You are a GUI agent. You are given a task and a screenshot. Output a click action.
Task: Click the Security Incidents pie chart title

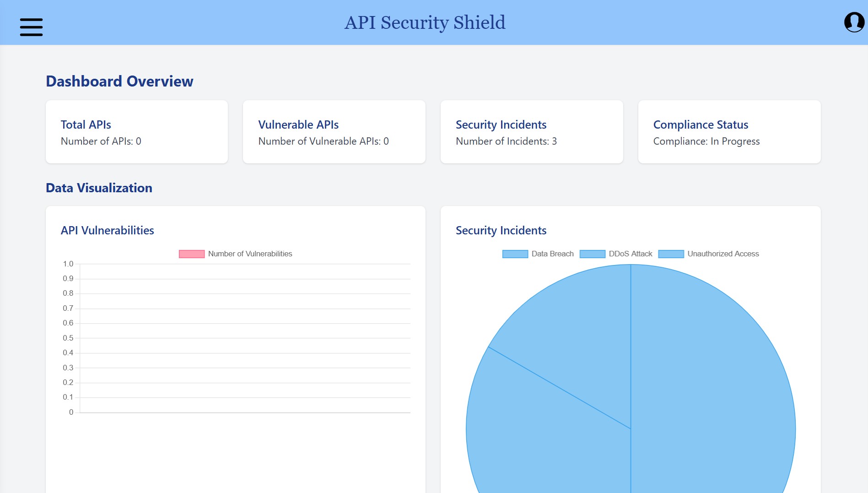(501, 231)
